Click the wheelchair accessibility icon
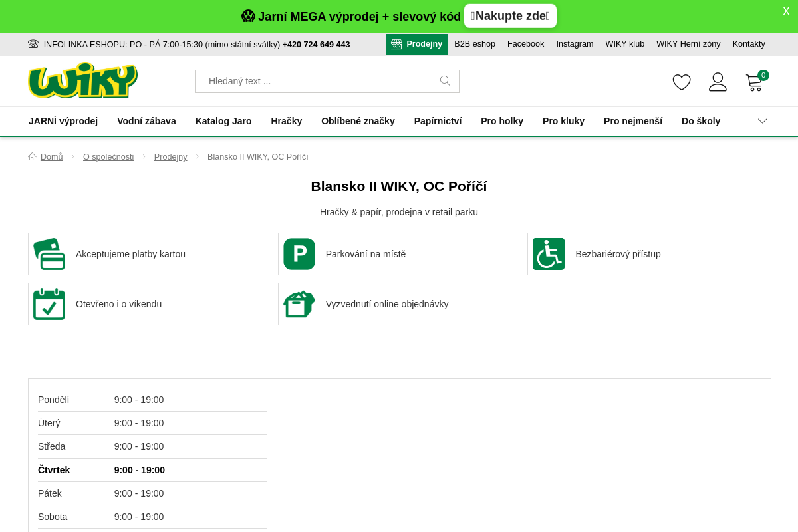The image size is (798, 532). click(x=549, y=254)
